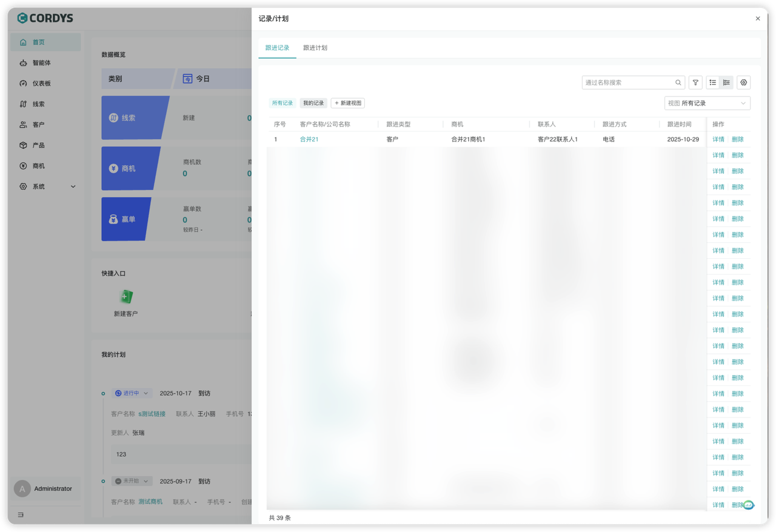Open 智能体 in the sidebar

41,63
